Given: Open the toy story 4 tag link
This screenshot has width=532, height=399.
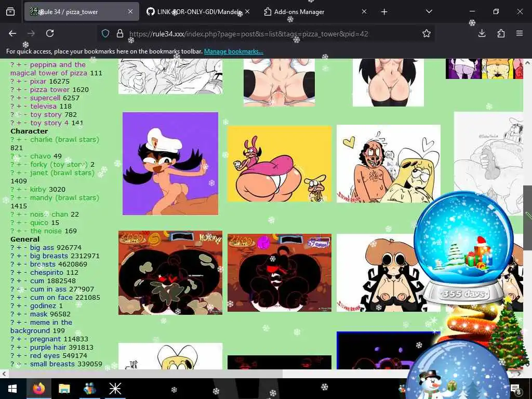Looking at the screenshot, I should tap(49, 123).
